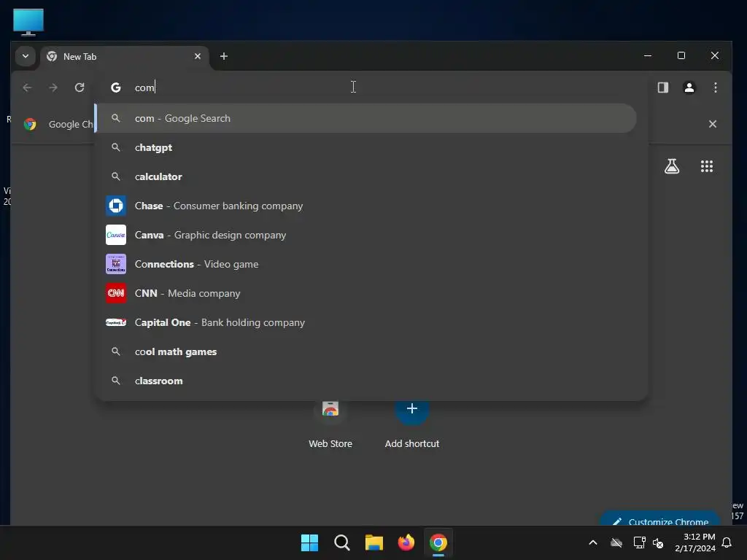Select the classroom suggestion
This screenshot has height=560, width=747.
[366, 381]
